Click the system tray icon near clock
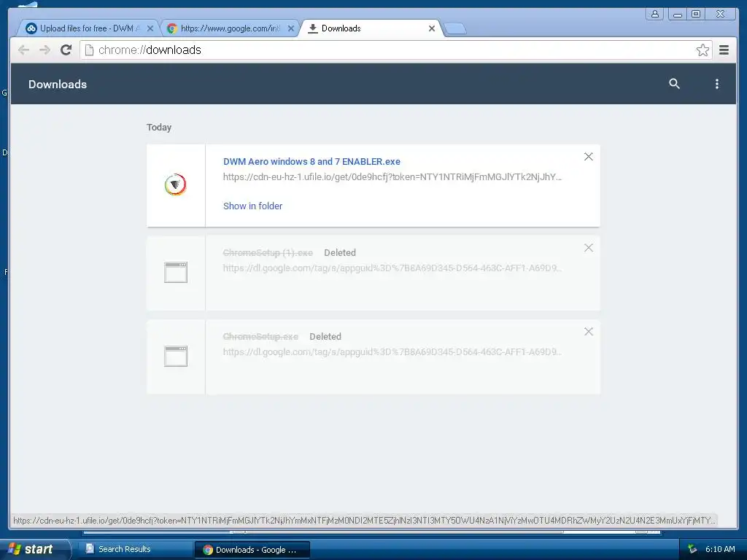 coord(692,549)
